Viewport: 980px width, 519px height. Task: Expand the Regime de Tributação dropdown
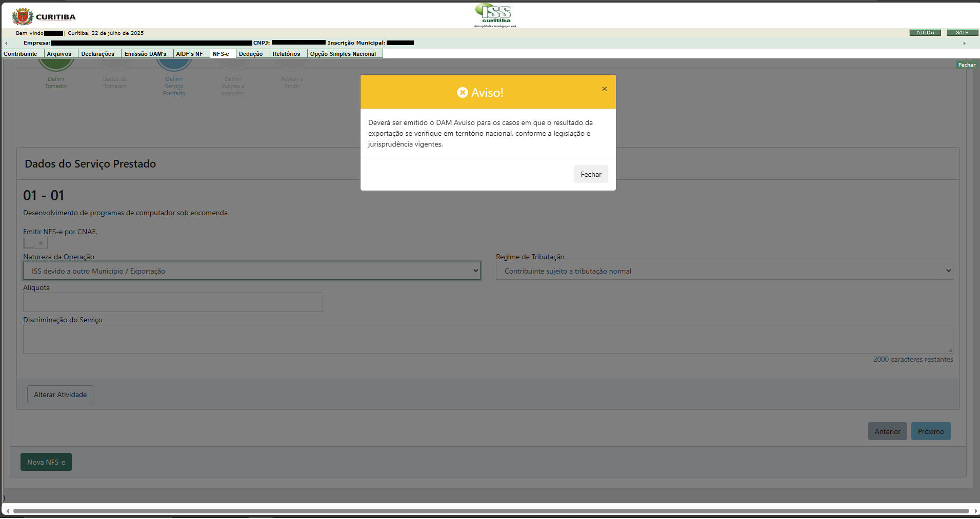(724, 271)
